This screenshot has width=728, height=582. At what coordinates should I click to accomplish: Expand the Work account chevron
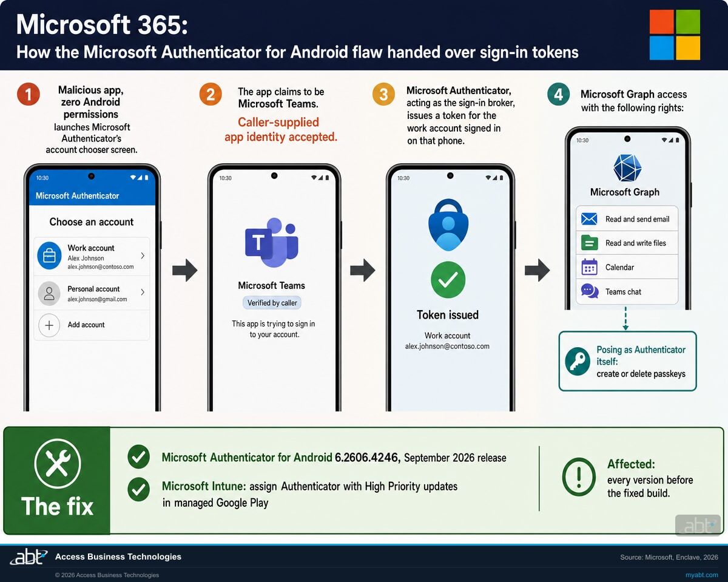(x=143, y=256)
